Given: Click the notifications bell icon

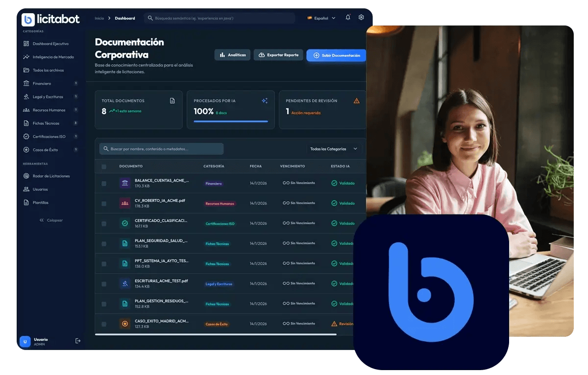Looking at the screenshot, I should 348,18.
